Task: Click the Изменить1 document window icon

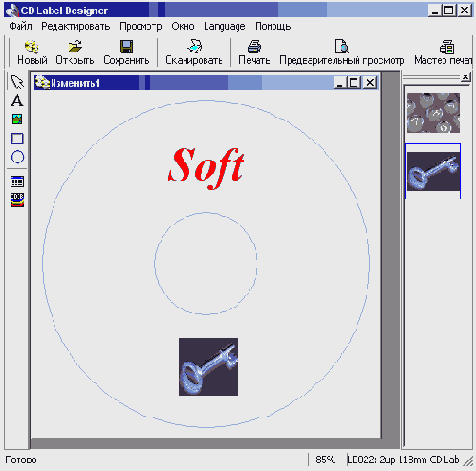Action: pos(42,82)
